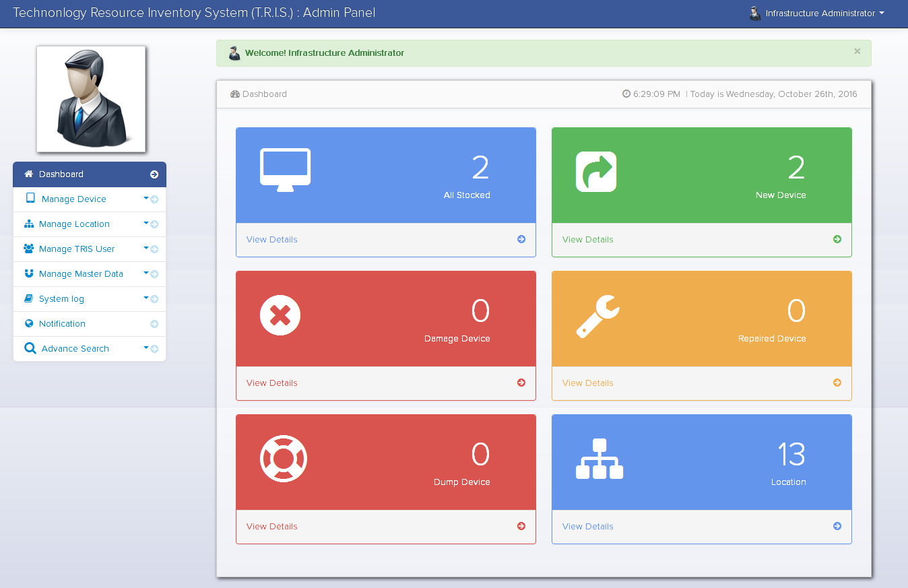Click the lifebuoy icon on Dump Device card
The width and height of the screenshot is (908, 588).
283,458
